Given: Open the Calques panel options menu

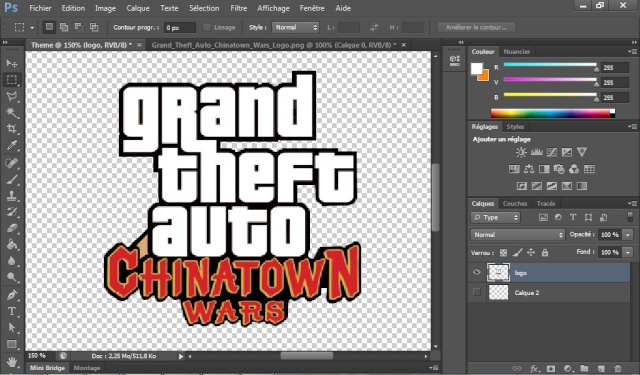Looking at the screenshot, I should click(633, 203).
